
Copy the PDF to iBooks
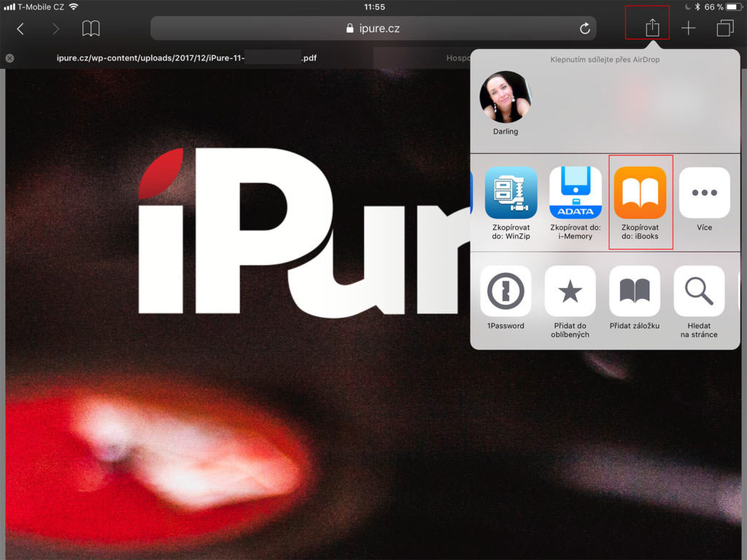click(640, 203)
